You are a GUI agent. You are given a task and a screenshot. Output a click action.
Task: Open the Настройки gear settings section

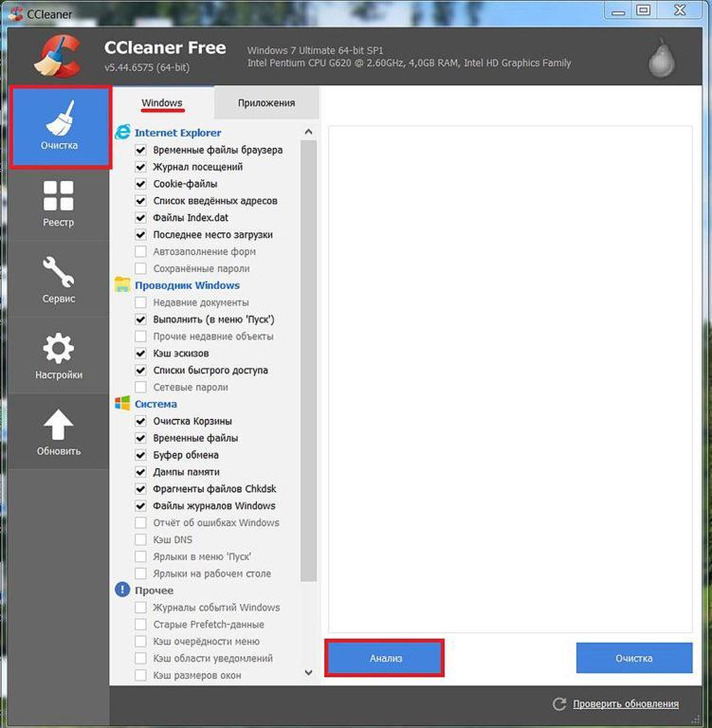[58, 356]
